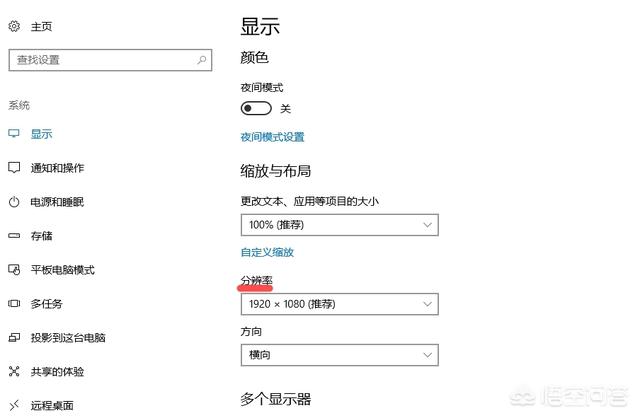Select the display monitor icon

[x=14, y=133]
